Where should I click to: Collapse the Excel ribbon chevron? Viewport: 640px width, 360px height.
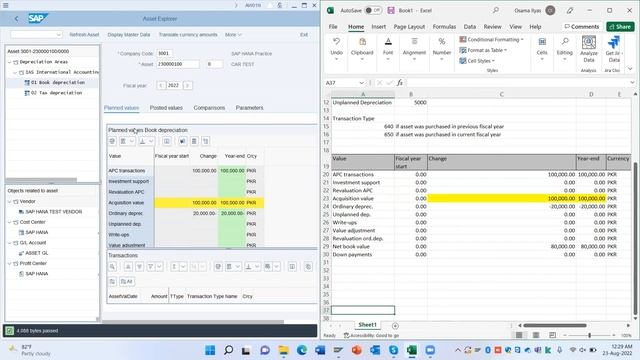click(630, 69)
